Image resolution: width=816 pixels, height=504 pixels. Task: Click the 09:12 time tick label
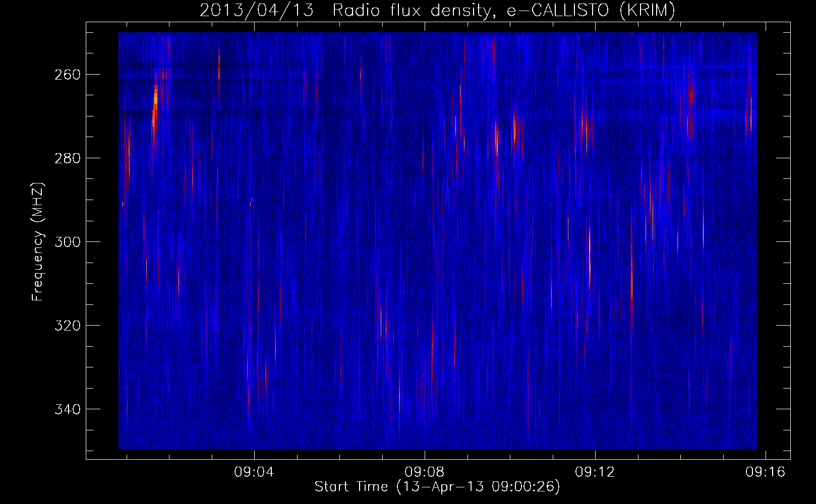(x=595, y=472)
